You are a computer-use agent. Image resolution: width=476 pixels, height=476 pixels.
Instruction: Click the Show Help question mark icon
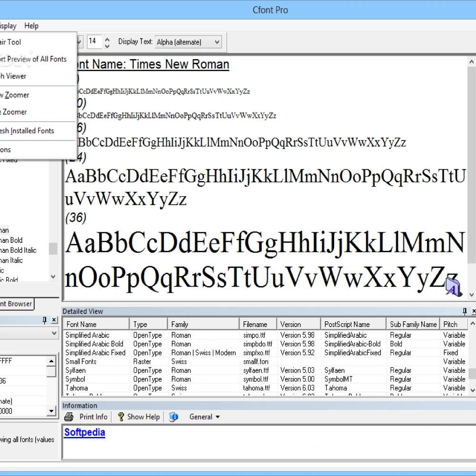click(121, 417)
